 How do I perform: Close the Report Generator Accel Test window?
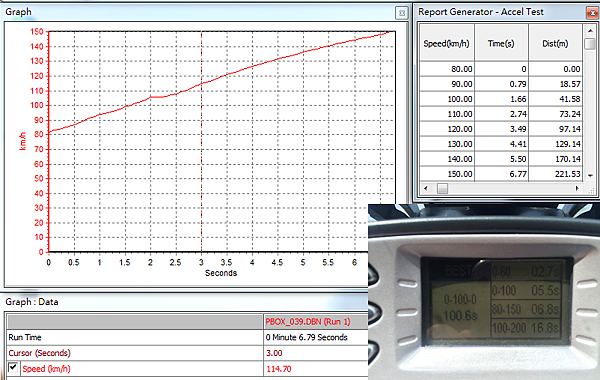(x=593, y=13)
